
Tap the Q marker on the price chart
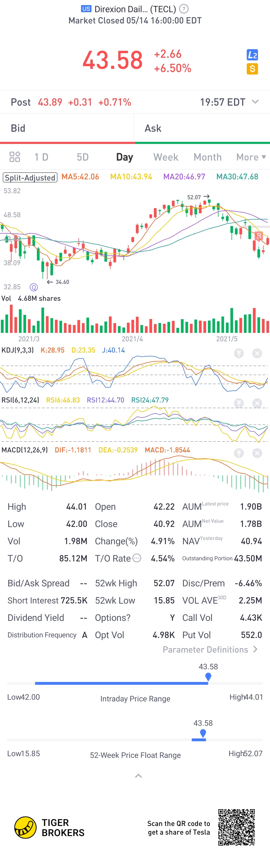[x=34, y=287]
